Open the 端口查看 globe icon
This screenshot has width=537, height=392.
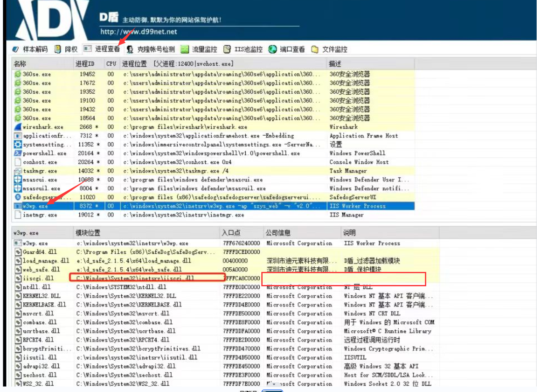point(273,49)
